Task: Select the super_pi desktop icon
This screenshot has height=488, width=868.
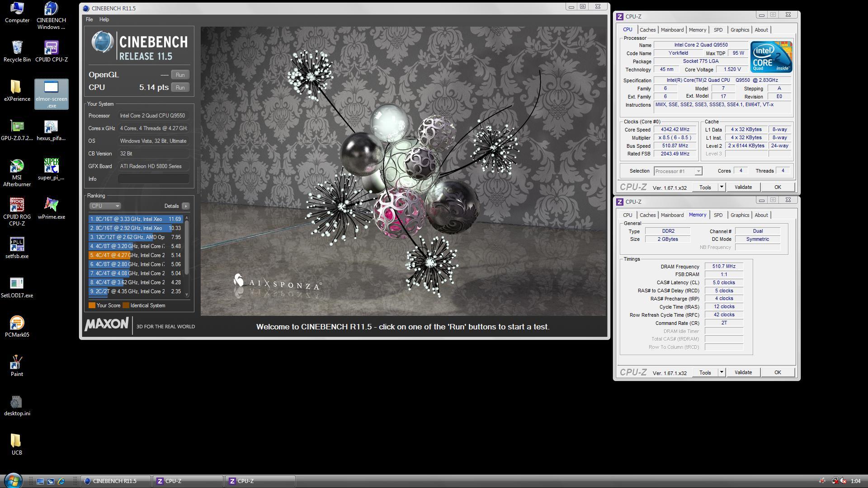Action: coord(51,169)
